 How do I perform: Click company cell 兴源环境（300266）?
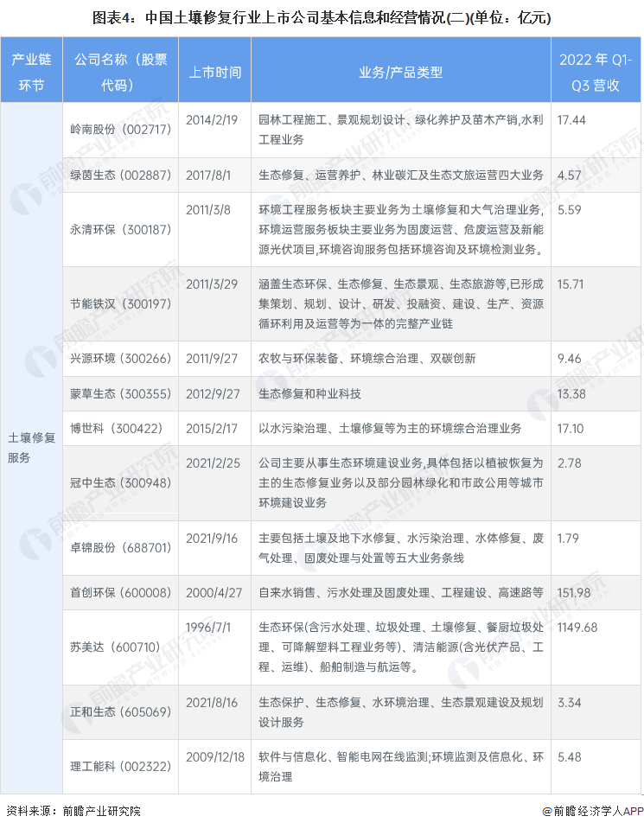[x=120, y=359]
